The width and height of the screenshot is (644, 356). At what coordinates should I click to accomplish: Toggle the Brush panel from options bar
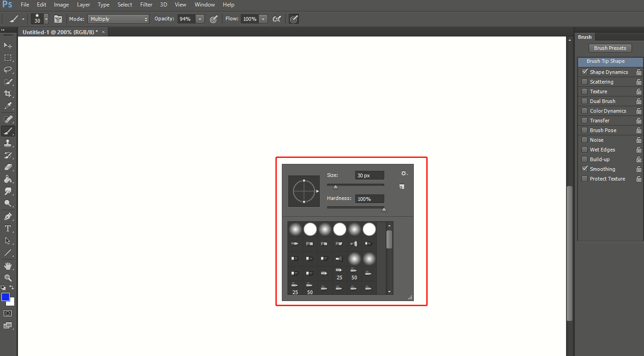pyautogui.click(x=58, y=19)
